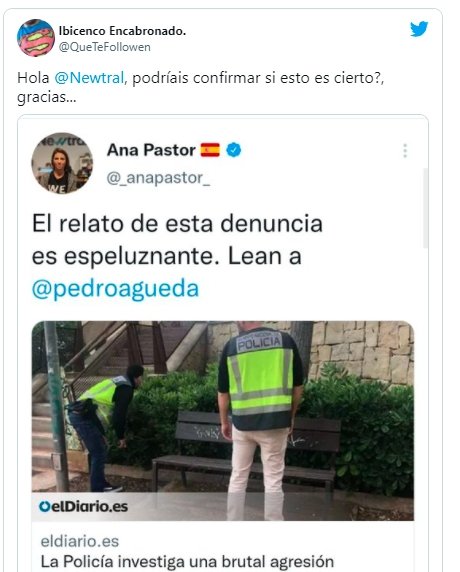Image resolution: width=460 pixels, height=572 pixels.
Task: Click the elDiario.es logo on the photo
Action: point(84,506)
